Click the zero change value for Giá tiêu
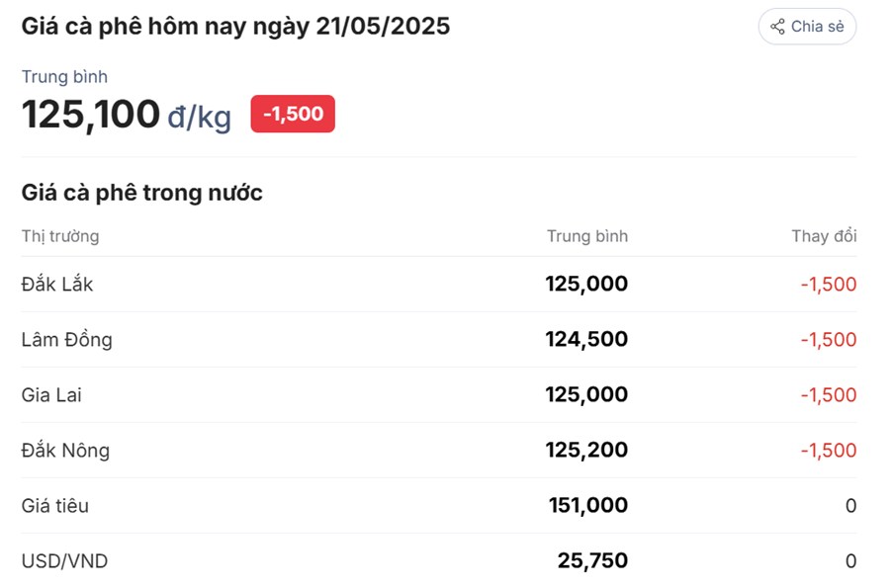Screen dimensions: 892x588 point(848,505)
